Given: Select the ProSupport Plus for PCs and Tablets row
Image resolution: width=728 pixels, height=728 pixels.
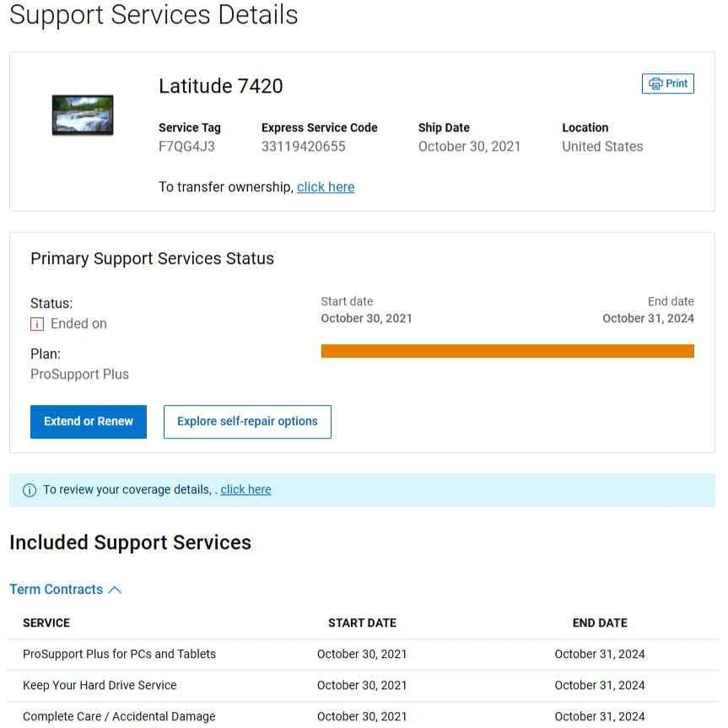Looking at the screenshot, I should point(119,655).
